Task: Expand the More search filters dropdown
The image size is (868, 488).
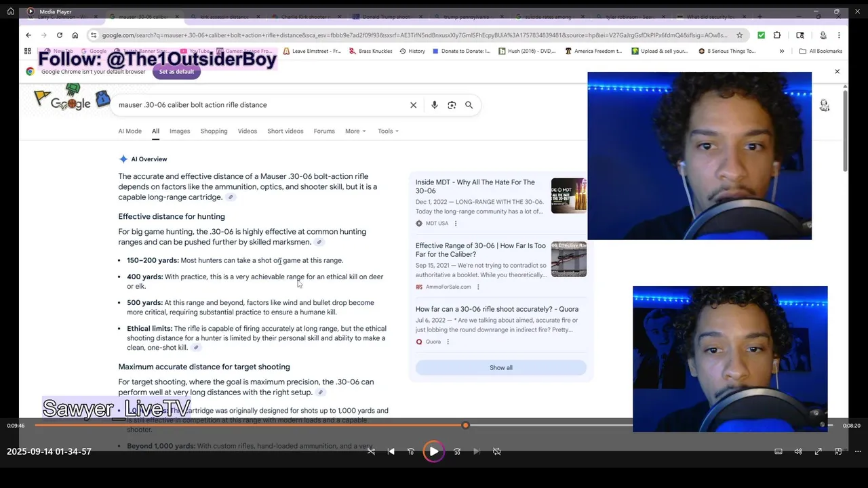Action: [355, 131]
